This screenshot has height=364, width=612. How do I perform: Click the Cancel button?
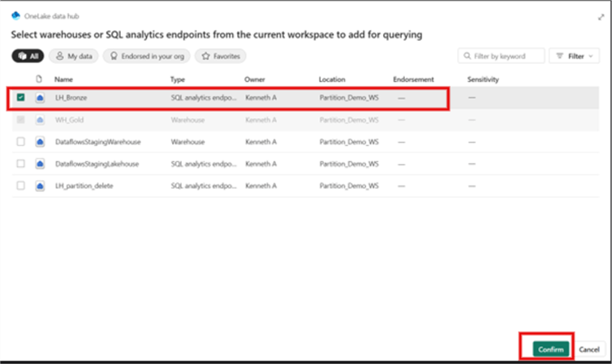click(589, 349)
